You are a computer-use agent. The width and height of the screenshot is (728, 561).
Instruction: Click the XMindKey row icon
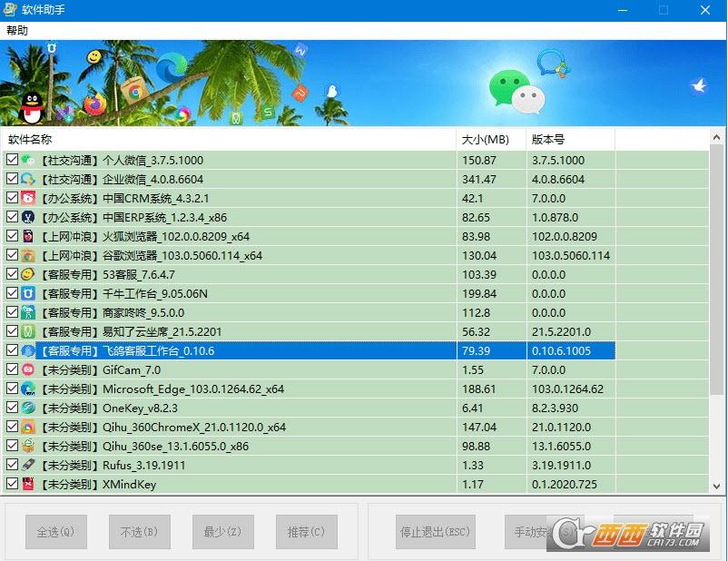coord(28,484)
